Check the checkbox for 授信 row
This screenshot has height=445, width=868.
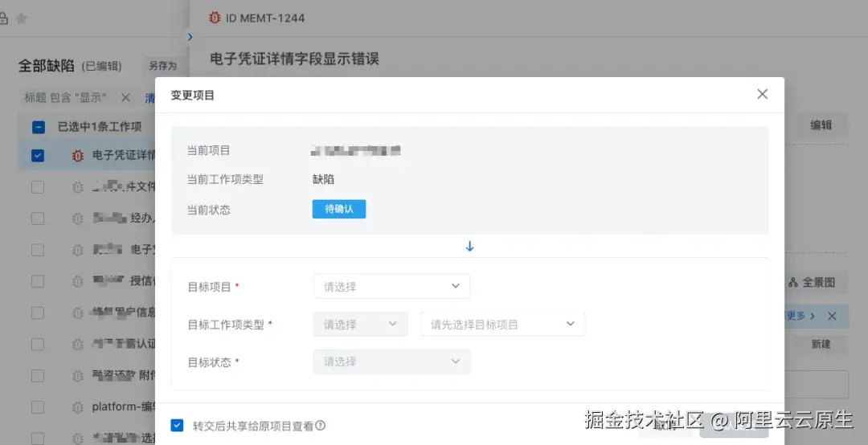tap(38, 281)
